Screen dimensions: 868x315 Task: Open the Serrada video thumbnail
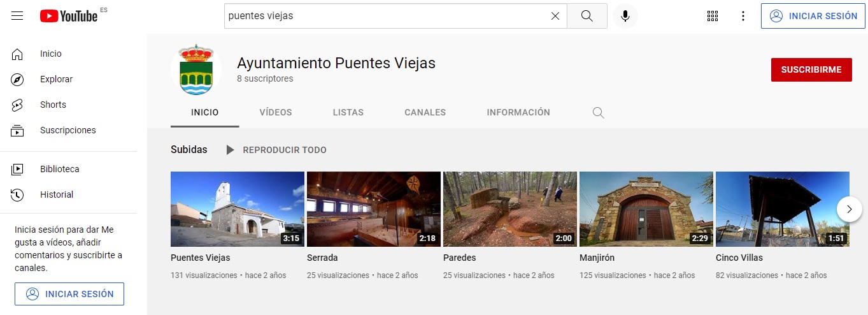click(374, 209)
